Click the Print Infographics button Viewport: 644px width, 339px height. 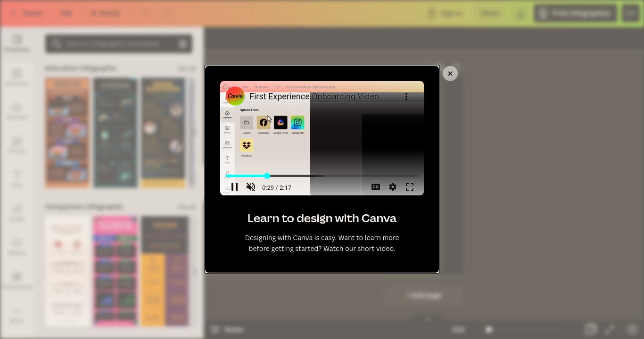(575, 13)
